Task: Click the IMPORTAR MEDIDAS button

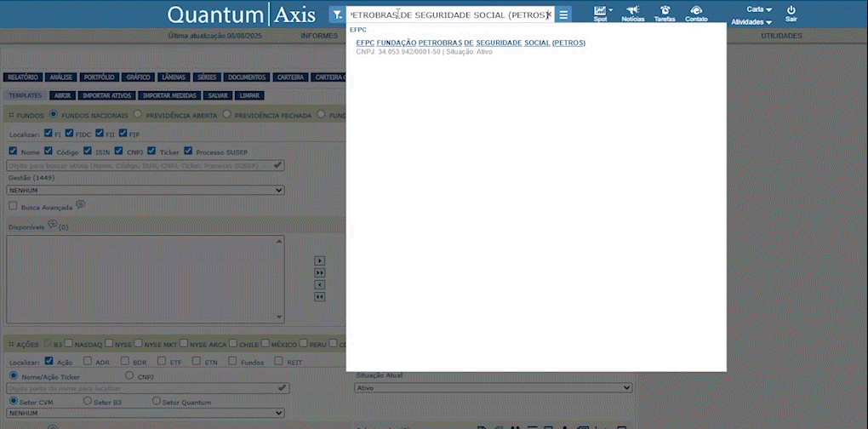Action: click(x=169, y=96)
